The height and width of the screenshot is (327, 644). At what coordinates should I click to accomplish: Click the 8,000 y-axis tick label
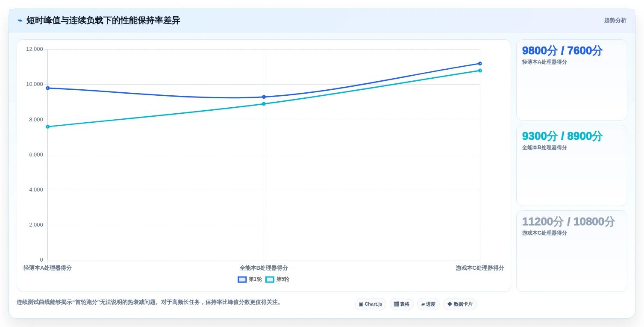(x=36, y=120)
